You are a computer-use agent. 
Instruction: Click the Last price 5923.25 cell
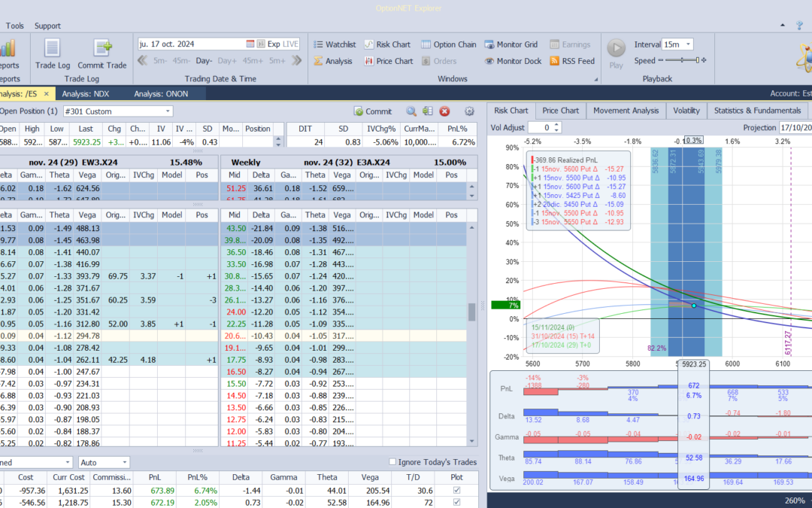tap(86, 141)
